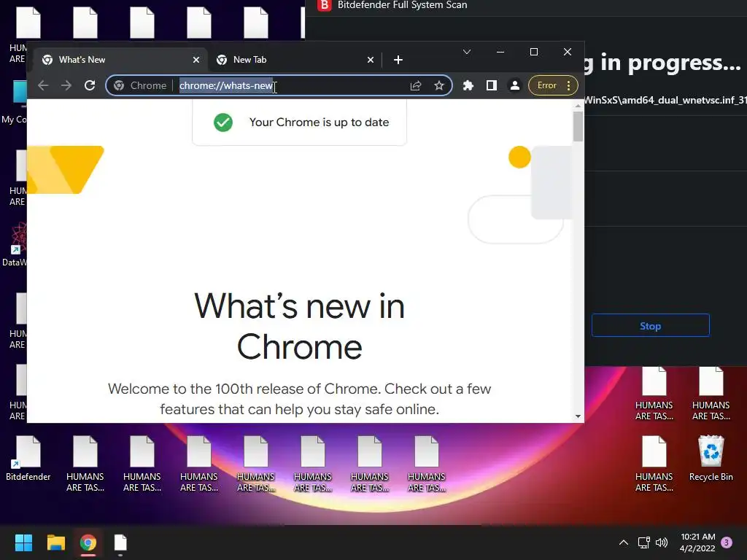Screen dimensions: 747x560
Task: Click the Bitdefender B logo icon
Action: (x=324, y=5)
